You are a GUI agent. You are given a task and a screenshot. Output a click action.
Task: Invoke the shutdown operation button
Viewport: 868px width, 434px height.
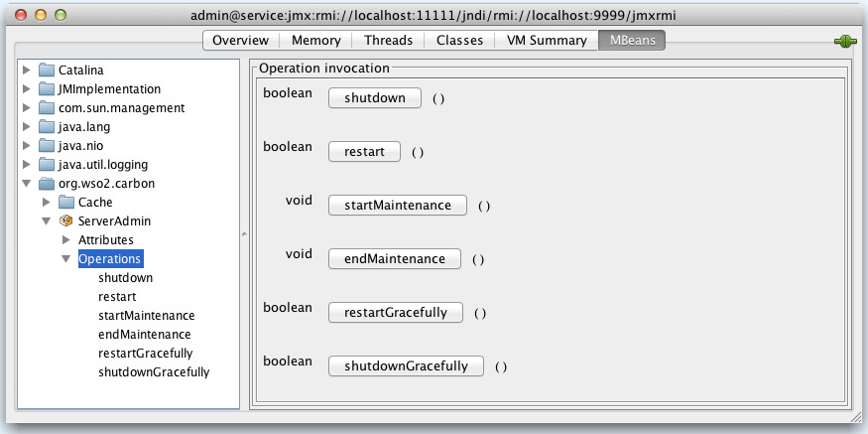[375, 98]
